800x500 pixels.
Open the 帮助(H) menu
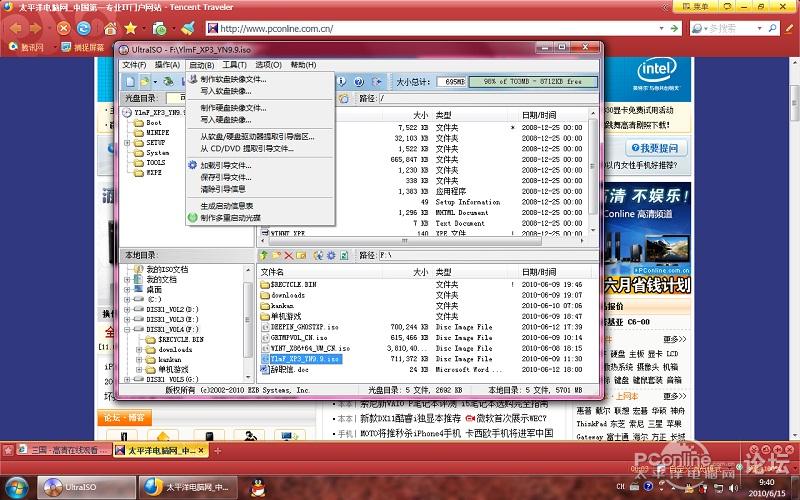click(303, 65)
